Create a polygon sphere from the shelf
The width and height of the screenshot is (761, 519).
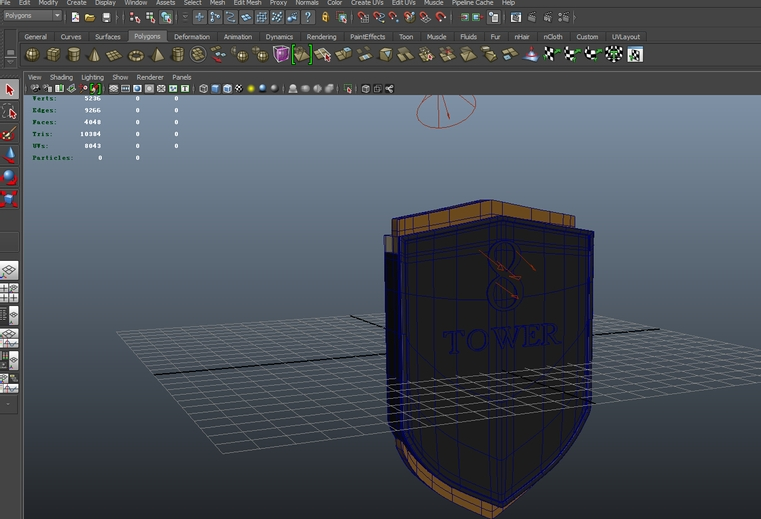click(x=32, y=54)
